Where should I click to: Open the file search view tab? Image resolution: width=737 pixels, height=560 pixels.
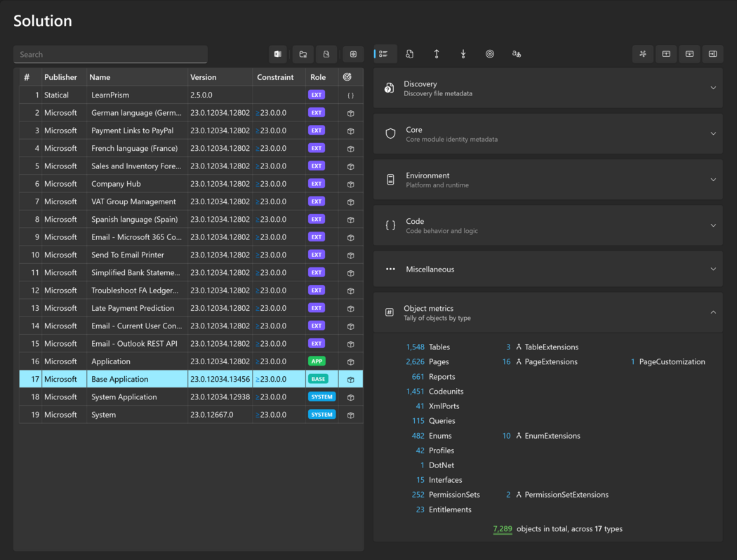pos(409,54)
